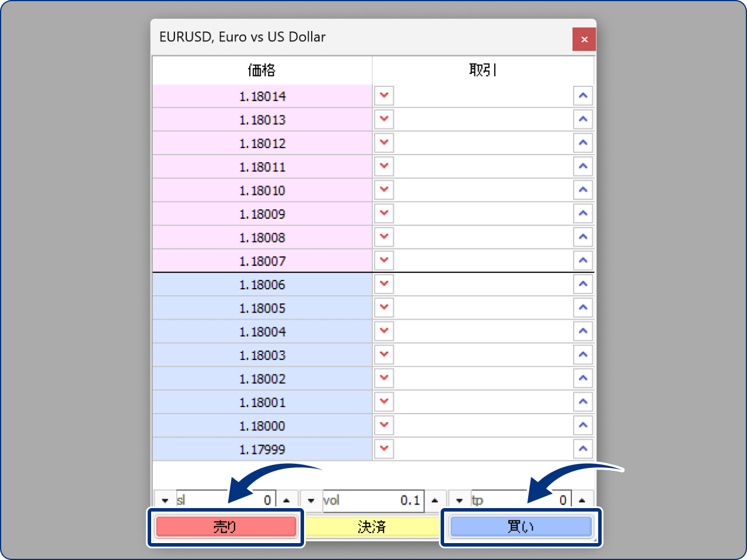Click blue buy arrow at price 1.18013

[x=582, y=120]
